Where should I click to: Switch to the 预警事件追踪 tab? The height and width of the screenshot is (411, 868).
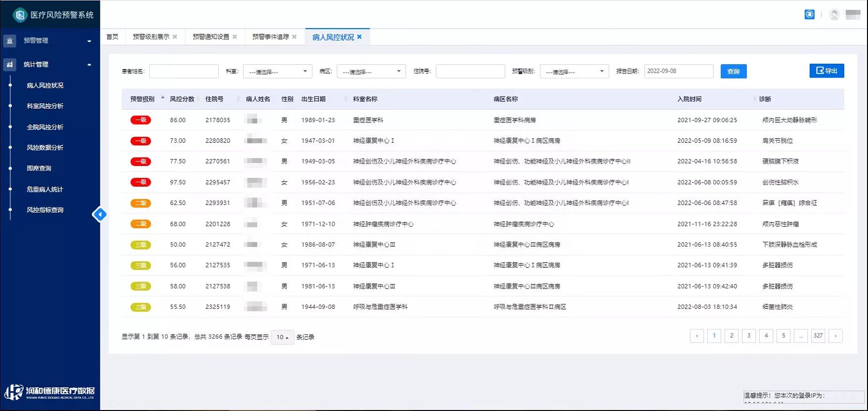tap(271, 37)
